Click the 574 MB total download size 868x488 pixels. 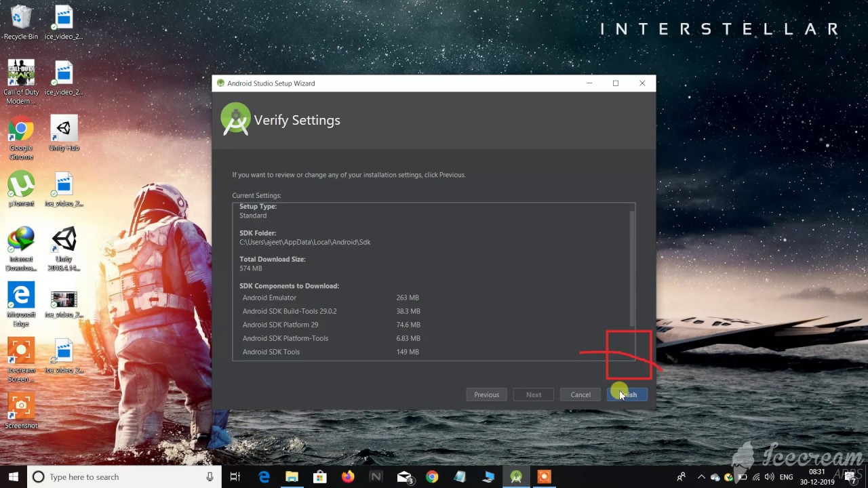click(x=250, y=268)
